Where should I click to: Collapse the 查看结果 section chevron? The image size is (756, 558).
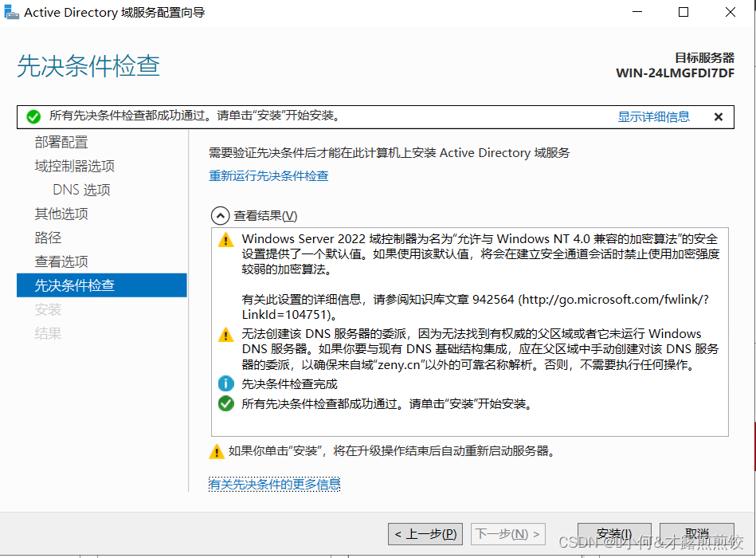tap(220, 215)
